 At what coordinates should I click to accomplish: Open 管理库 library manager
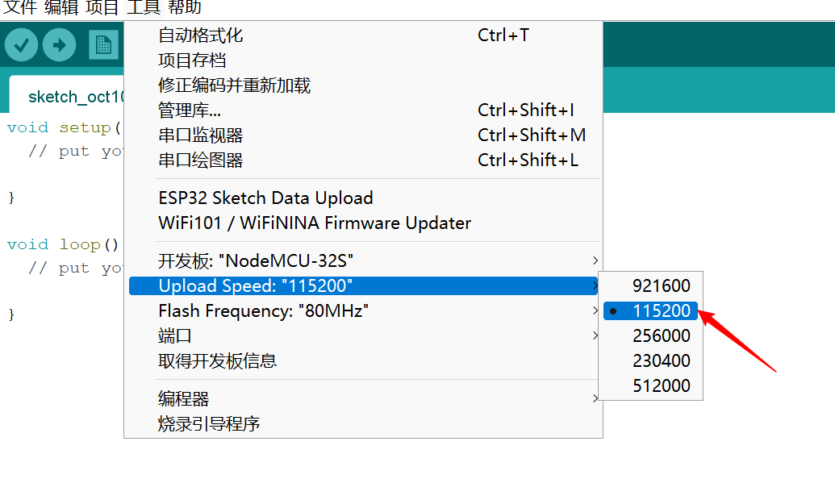tap(364, 110)
